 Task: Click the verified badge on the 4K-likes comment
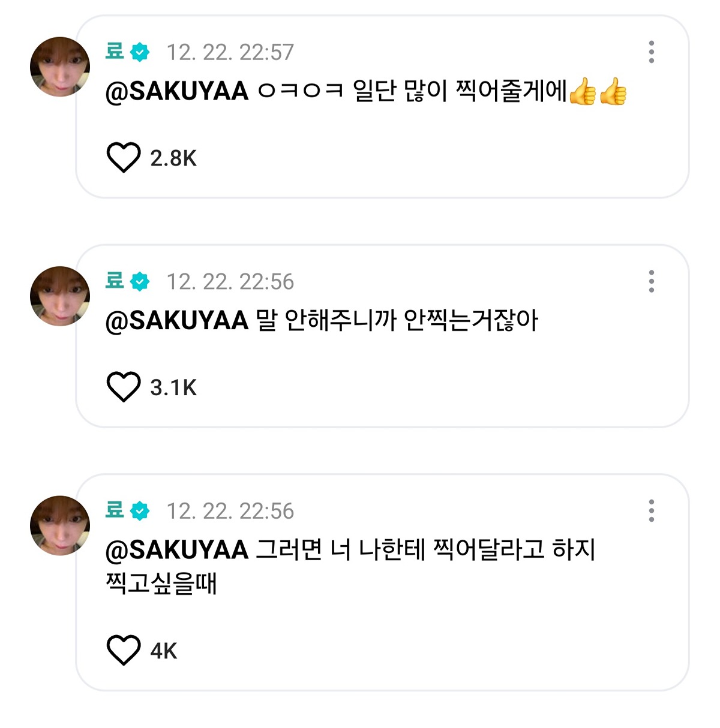[x=140, y=511]
